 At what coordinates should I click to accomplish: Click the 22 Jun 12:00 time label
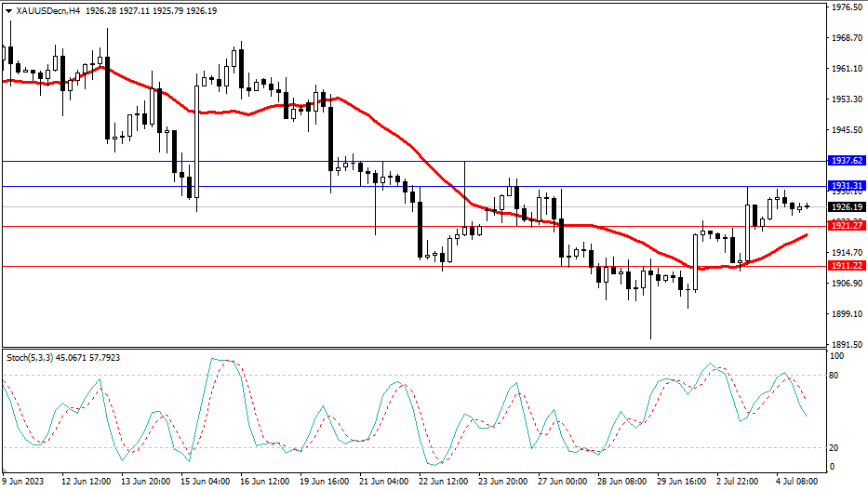442,482
